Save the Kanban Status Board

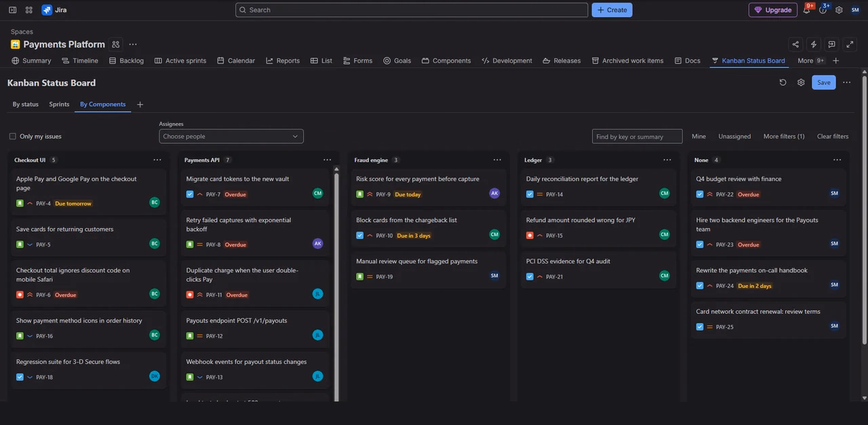pos(823,82)
